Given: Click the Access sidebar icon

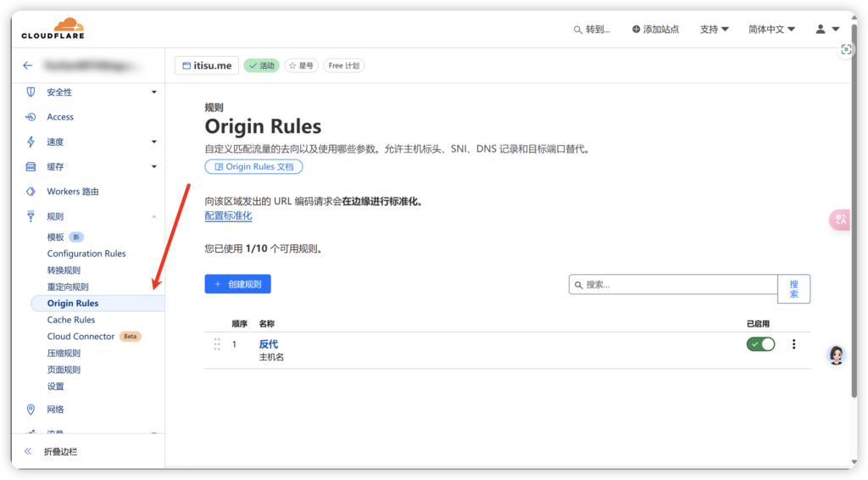Looking at the screenshot, I should tap(31, 117).
